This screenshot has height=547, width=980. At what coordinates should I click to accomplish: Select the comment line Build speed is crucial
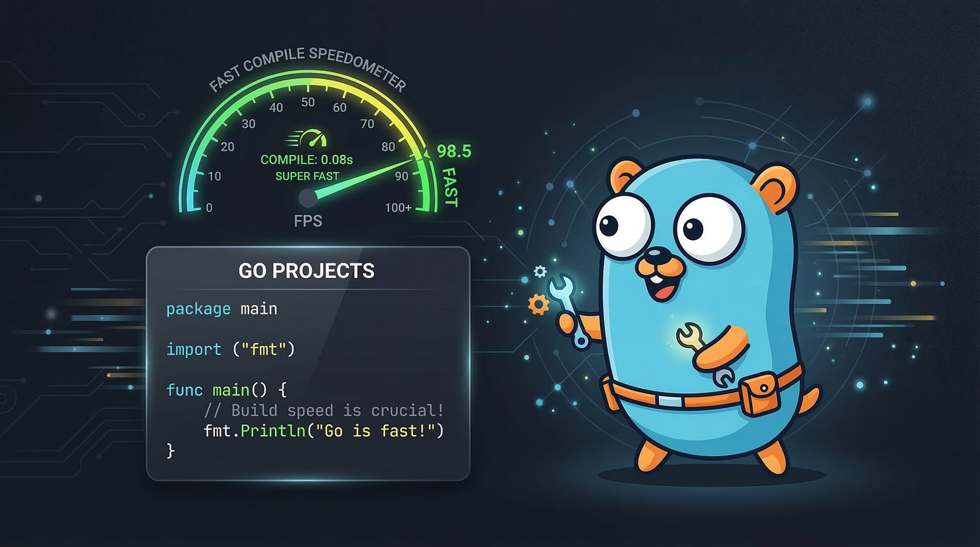323,409
